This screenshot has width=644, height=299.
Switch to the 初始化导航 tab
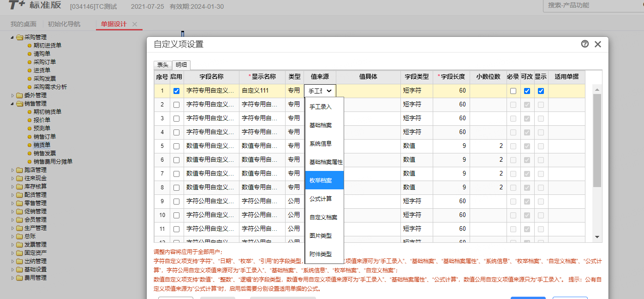[x=64, y=24]
